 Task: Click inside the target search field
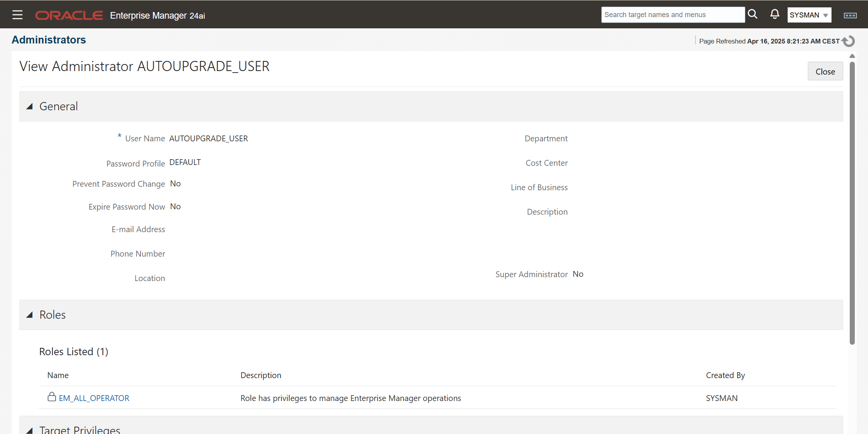[673, 14]
